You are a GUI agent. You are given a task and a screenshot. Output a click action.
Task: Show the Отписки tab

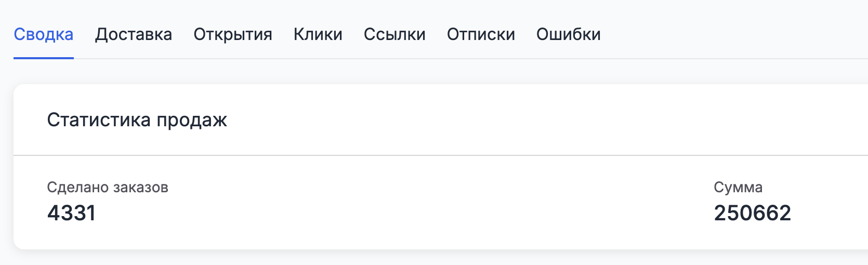(x=481, y=34)
